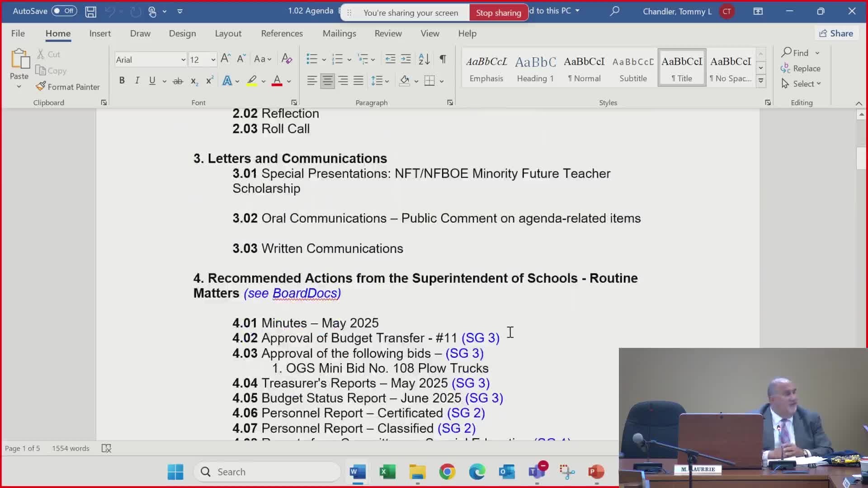The image size is (868, 488).
Task: Click the Increase Indent icon
Action: click(406, 59)
